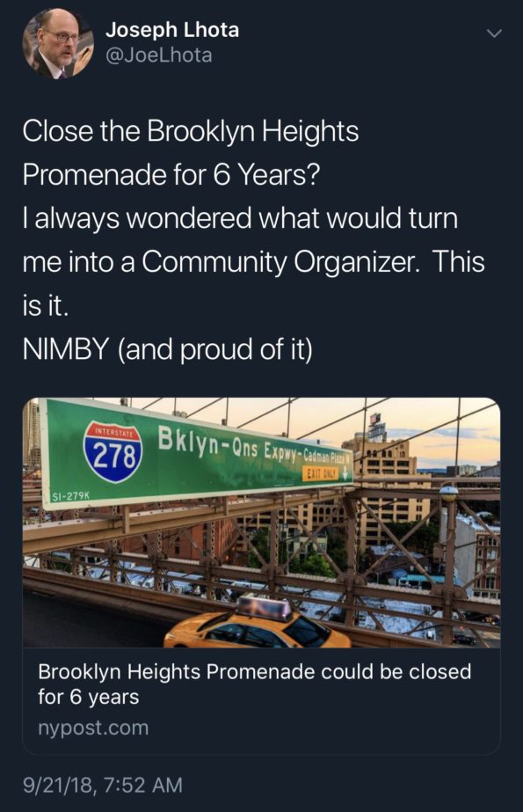The height and width of the screenshot is (812, 523).
Task: Open Joseph Lhota's profile avatar
Action: [57, 44]
